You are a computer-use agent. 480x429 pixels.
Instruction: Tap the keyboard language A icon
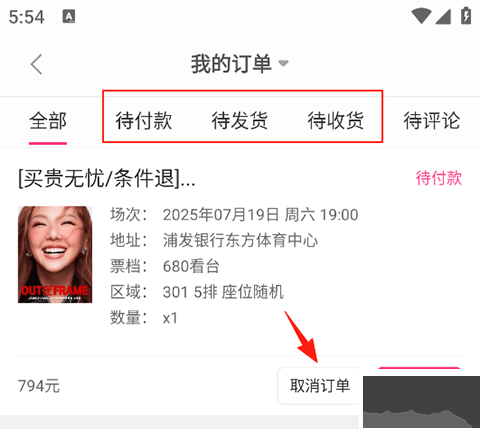click(69, 16)
